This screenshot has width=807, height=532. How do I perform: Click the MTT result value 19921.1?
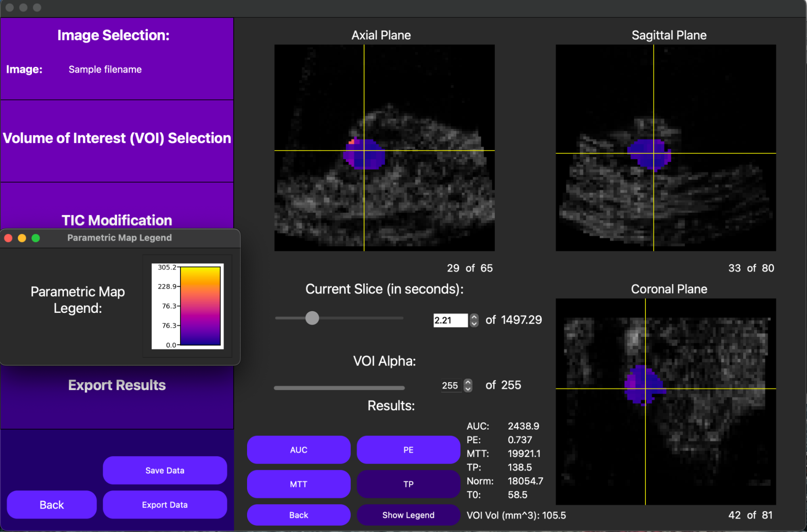tap(524, 454)
